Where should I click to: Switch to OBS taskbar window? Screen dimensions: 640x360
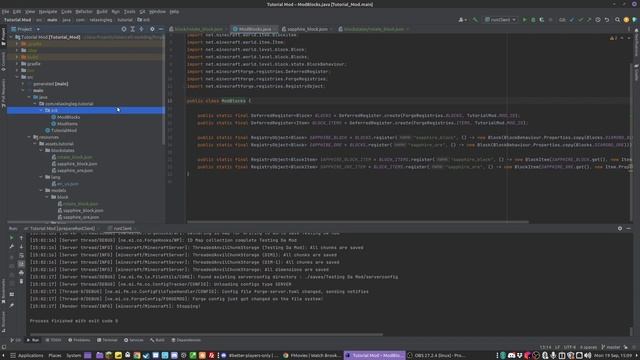click(x=437, y=356)
